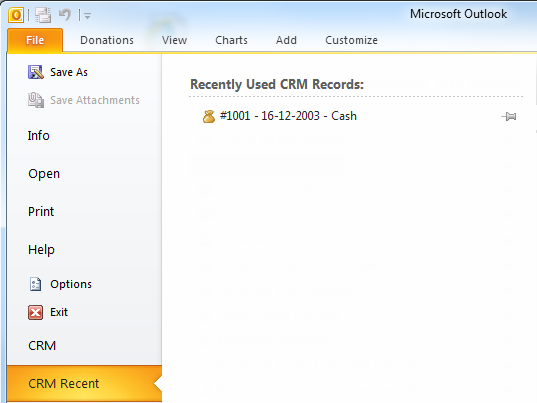The width and height of the screenshot is (537, 403).
Task: Show the Print section
Action: click(x=41, y=212)
